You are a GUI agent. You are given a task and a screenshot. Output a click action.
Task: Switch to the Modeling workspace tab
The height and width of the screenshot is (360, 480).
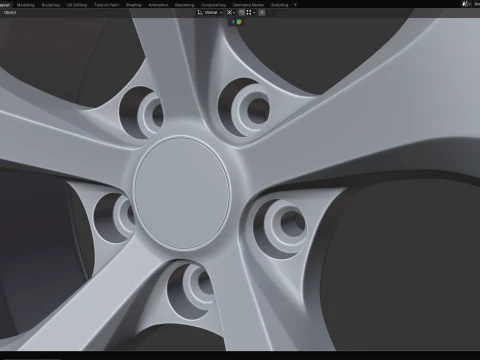pos(26,5)
